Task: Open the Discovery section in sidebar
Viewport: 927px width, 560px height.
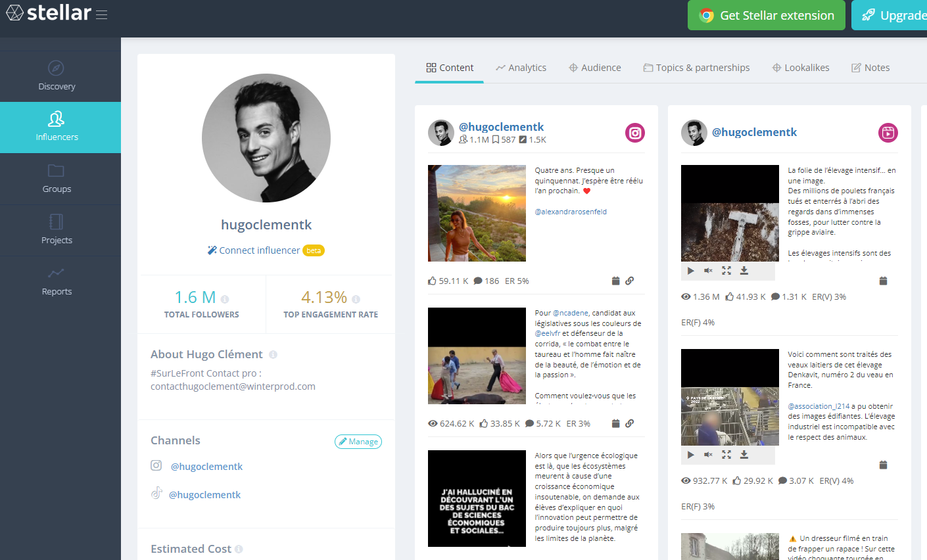Action: click(x=57, y=76)
